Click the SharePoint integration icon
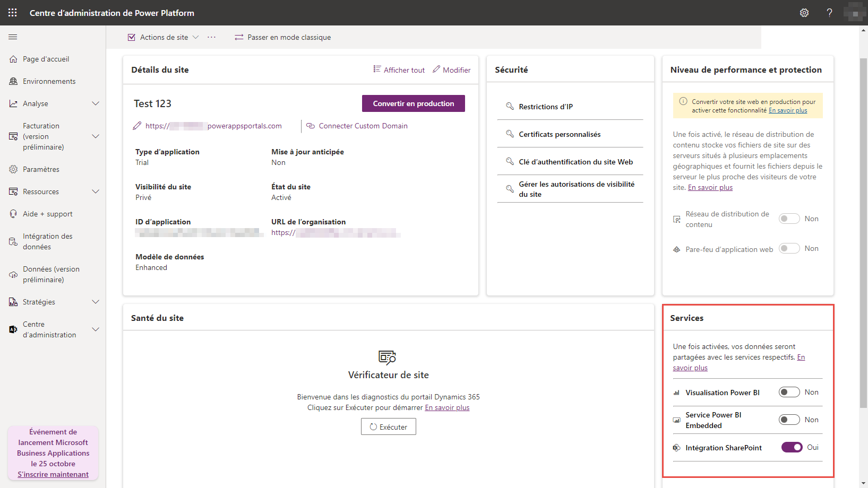The height and width of the screenshot is (488, 868). click(677, 448)
